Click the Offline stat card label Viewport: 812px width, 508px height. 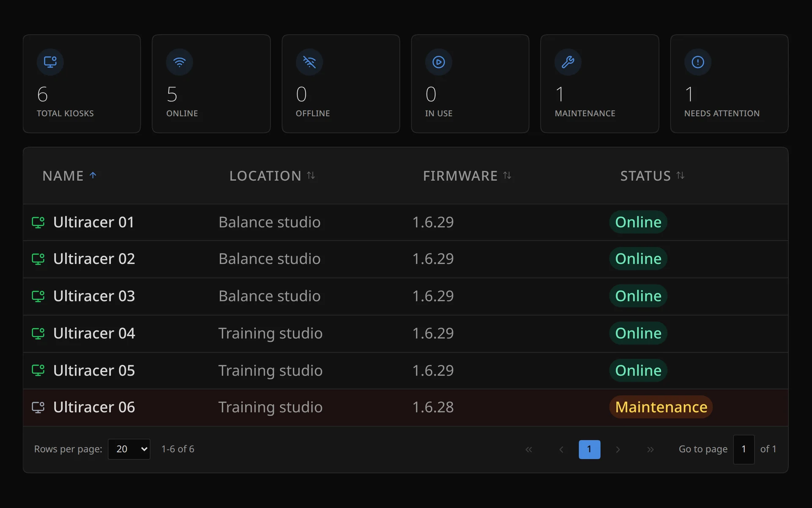click(313, 113)
